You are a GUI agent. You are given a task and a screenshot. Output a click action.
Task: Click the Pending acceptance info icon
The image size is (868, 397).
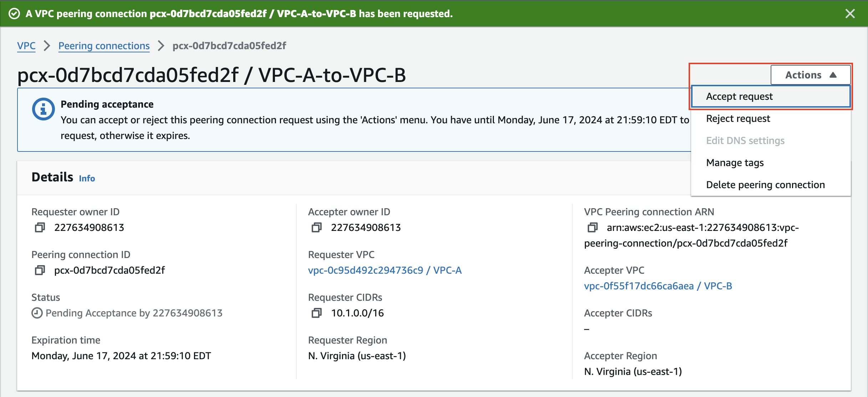tap(43, 109)
